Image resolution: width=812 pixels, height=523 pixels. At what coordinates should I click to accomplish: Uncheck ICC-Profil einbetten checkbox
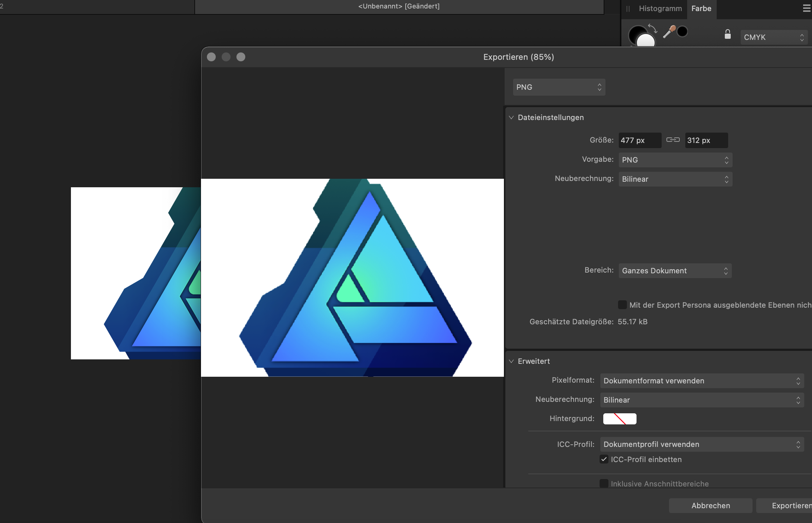coord(604,459)
